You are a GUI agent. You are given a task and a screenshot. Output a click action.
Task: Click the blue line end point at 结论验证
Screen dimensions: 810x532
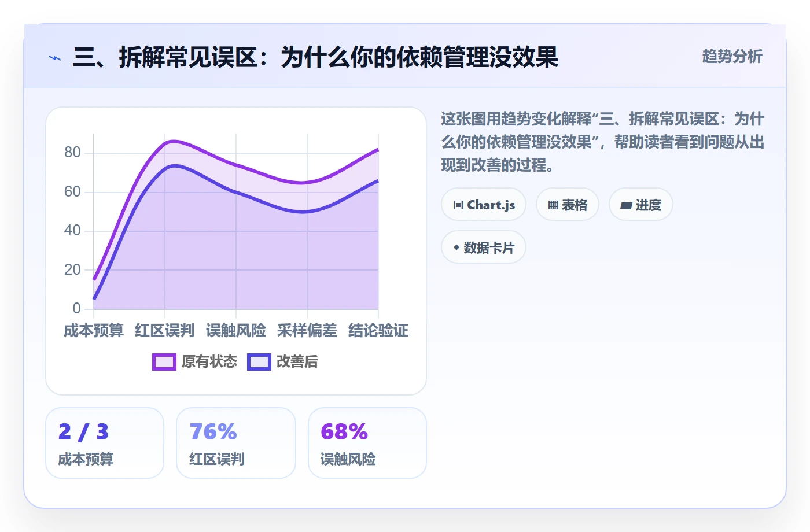pos(378,181)
